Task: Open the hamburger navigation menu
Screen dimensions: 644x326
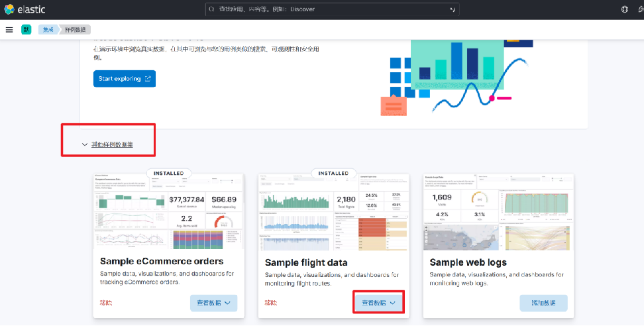Action: pyautogui.click(x=9, y=30)
